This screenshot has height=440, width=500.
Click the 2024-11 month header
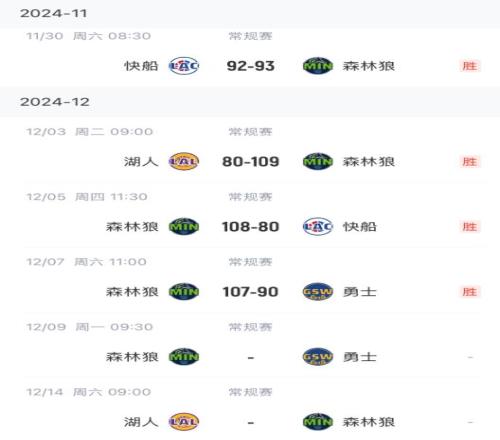point(250,13)
